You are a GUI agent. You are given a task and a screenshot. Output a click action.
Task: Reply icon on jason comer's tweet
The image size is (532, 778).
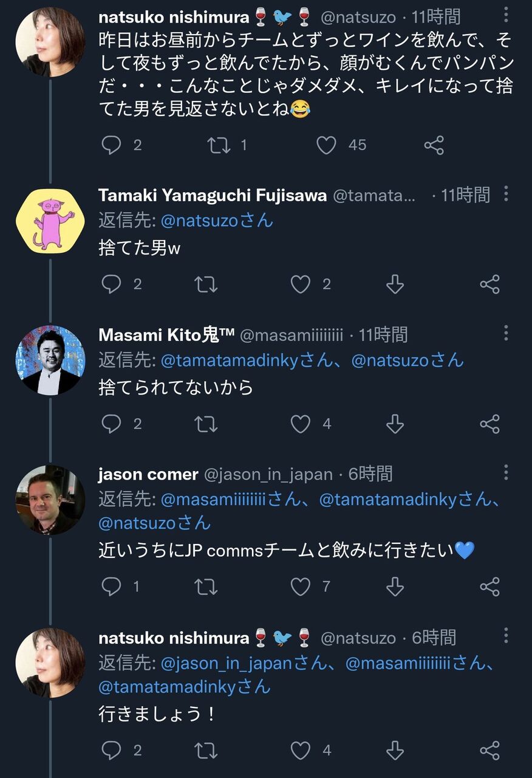pos(111,586)
